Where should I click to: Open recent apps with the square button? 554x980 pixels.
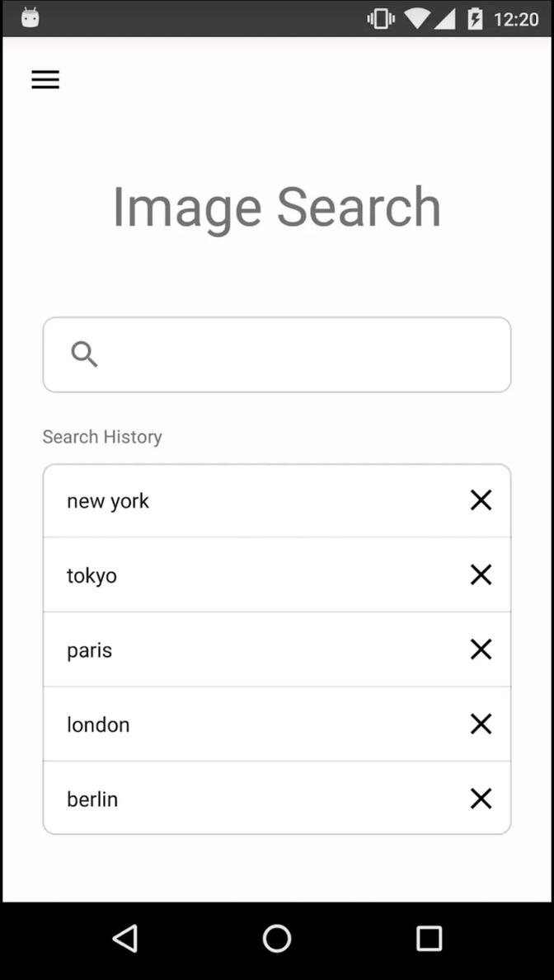tap(429, 938)
